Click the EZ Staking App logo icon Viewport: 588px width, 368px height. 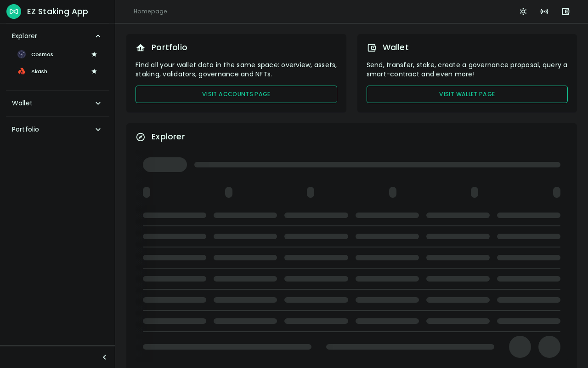[14, 11]
